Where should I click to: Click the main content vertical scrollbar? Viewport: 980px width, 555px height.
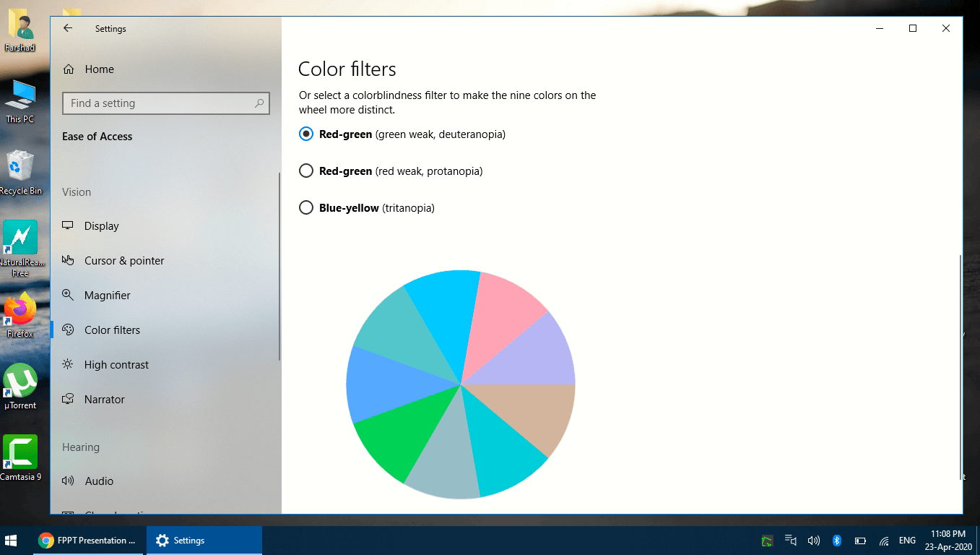click(x=960, y=361)
